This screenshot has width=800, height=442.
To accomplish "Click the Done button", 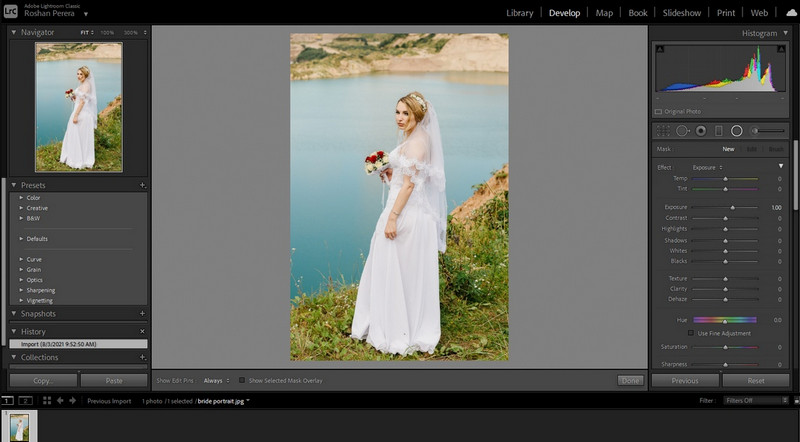I will [x=630, y=380].
